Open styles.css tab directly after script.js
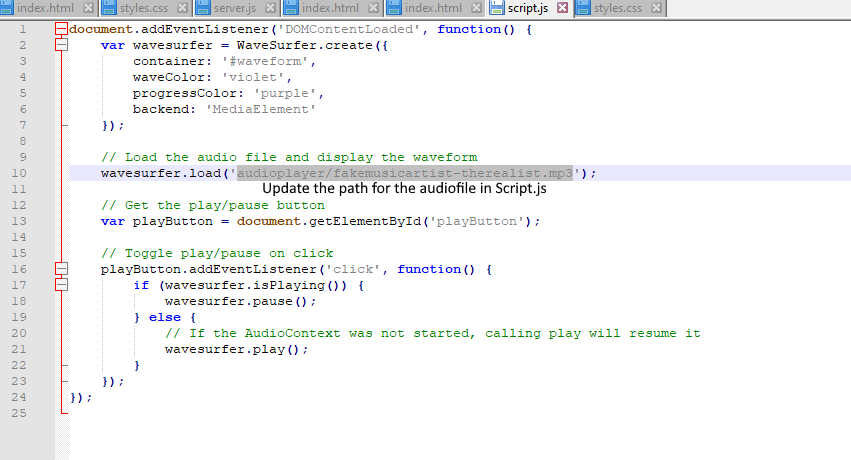Screen dimensions: 851x460 point(618,8)
